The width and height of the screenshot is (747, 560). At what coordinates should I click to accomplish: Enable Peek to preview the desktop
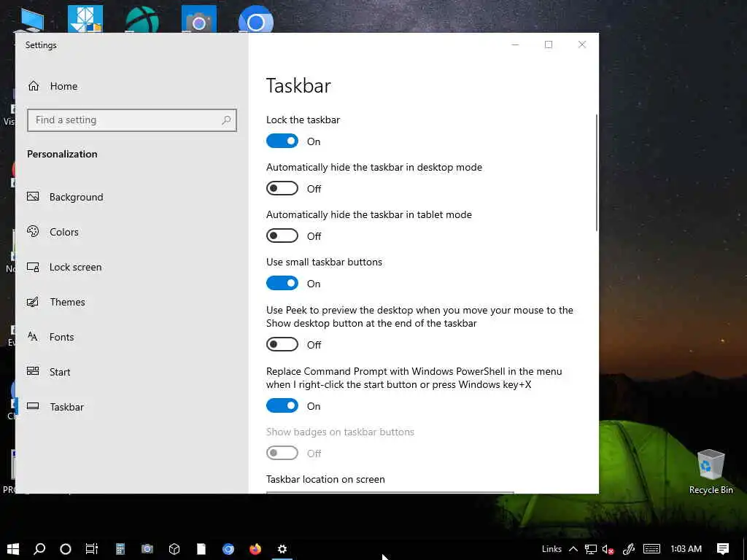282,344
